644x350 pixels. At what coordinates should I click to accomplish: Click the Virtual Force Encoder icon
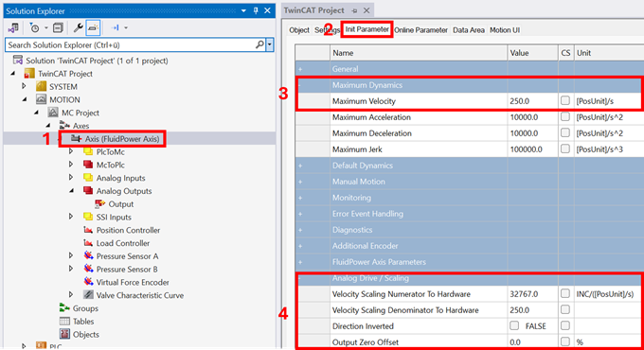point(88,282)
